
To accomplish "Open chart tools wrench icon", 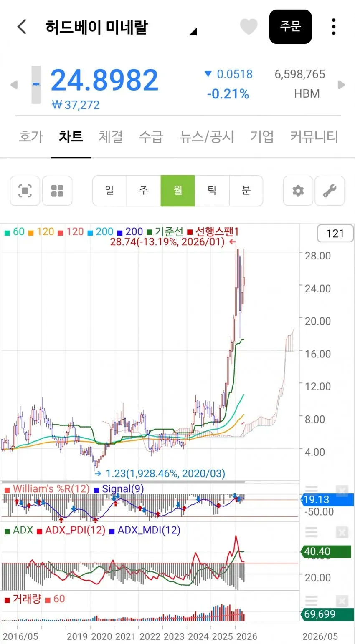I will [x=330, y=191].
